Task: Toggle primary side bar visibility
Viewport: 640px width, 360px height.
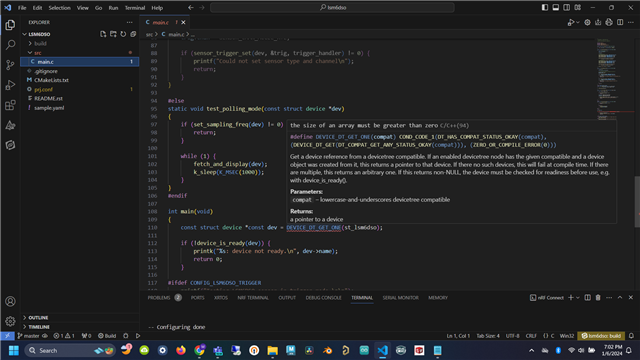Action: 544,7
